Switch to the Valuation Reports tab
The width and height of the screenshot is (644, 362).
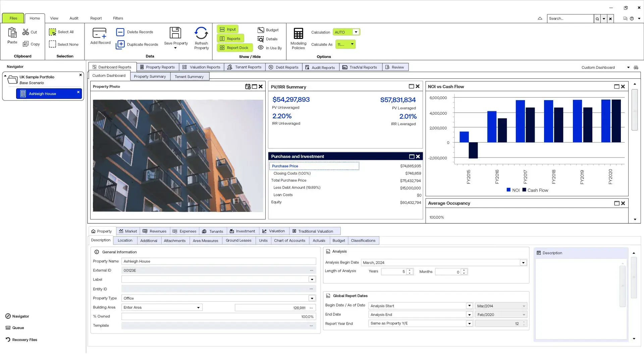point(201,67)
